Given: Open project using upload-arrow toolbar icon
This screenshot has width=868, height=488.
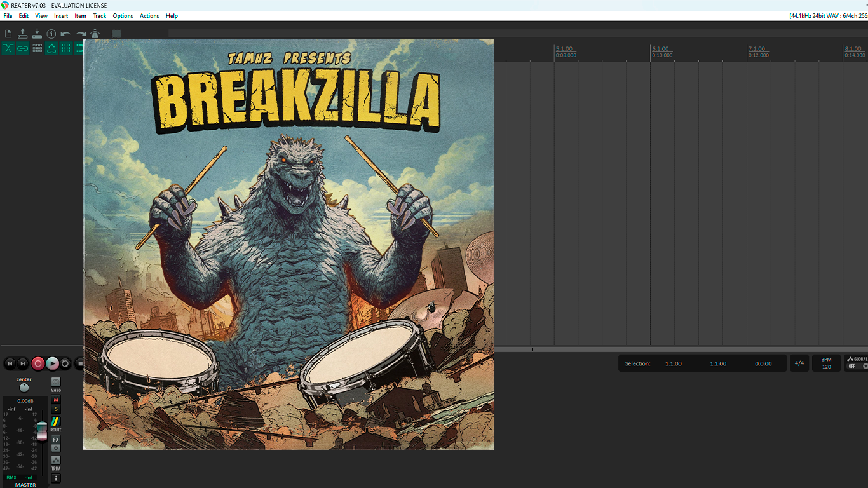Looking at the screenshot, I should (23, 34).
